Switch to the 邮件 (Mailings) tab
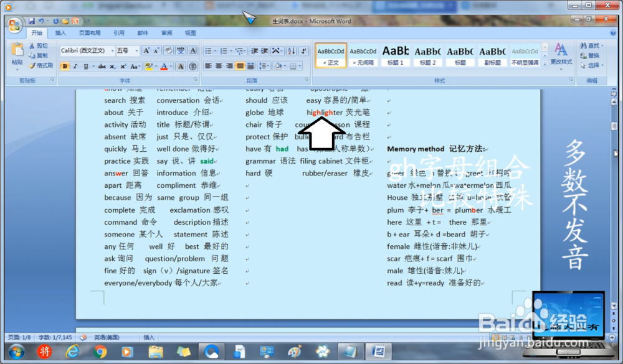This screenshot has width=623, height=364. tap(143, 33)
